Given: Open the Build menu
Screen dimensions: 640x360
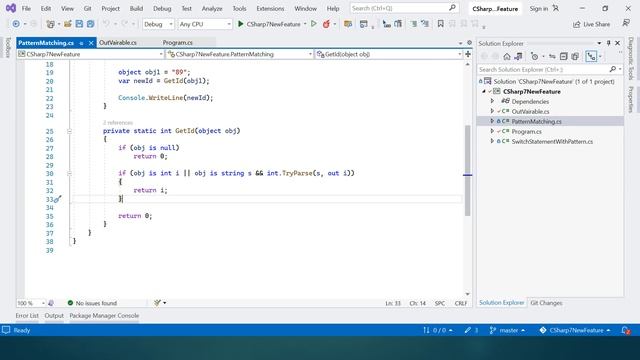Looking at the screenshot, I should click(x=136, y=8).
